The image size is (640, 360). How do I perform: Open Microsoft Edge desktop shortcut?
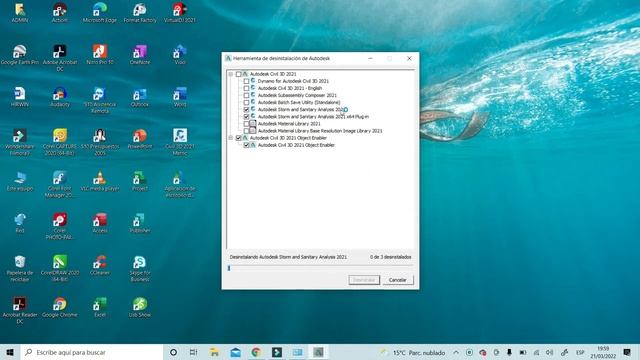[x=100, y=13]
